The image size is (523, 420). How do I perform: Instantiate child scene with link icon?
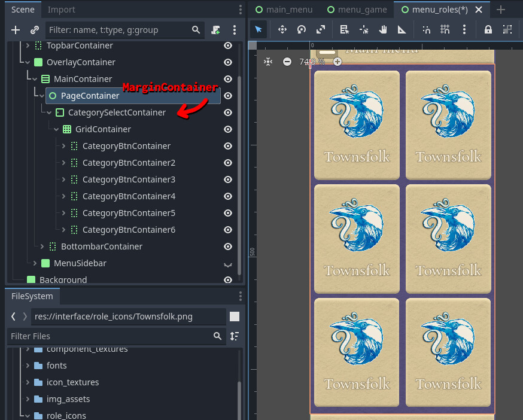click(34, 30)
